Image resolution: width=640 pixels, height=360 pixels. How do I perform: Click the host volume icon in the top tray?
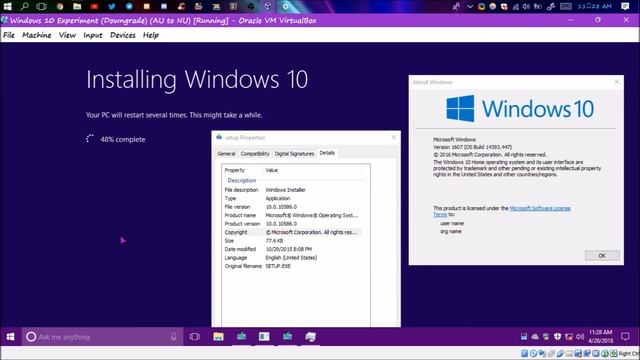coord(527,6)
